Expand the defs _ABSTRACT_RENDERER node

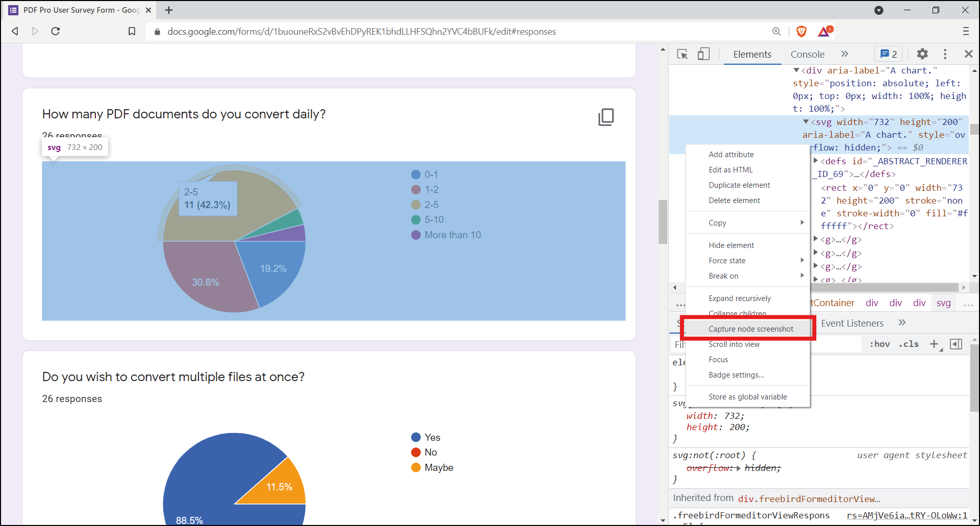click(816, 161)
